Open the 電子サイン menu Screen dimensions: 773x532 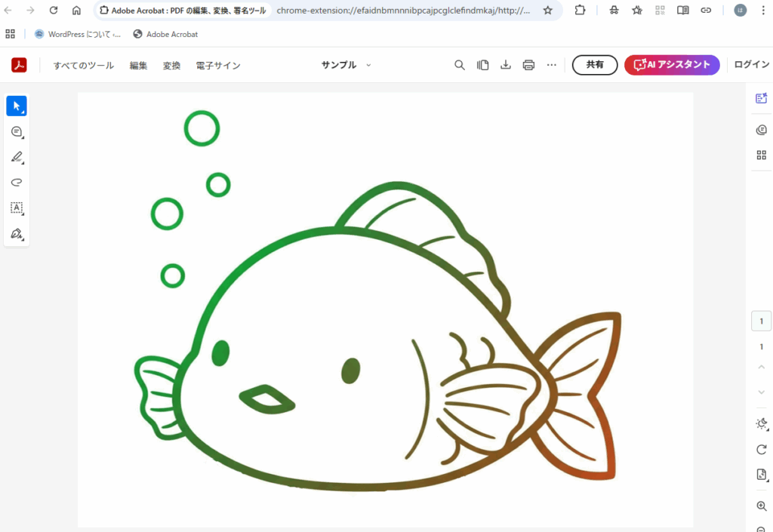218,66
